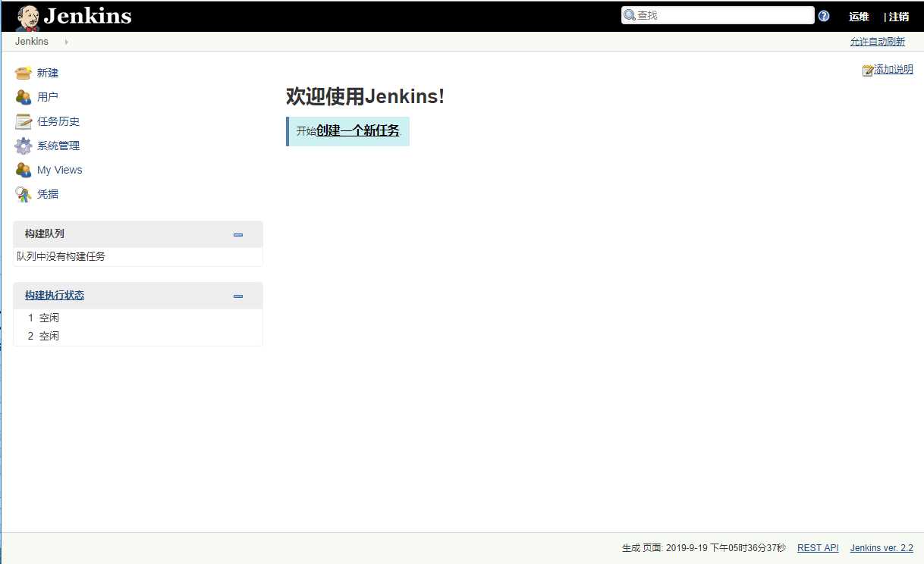
Task: Click the page generation timestamp in the footer
Action: 704,548
